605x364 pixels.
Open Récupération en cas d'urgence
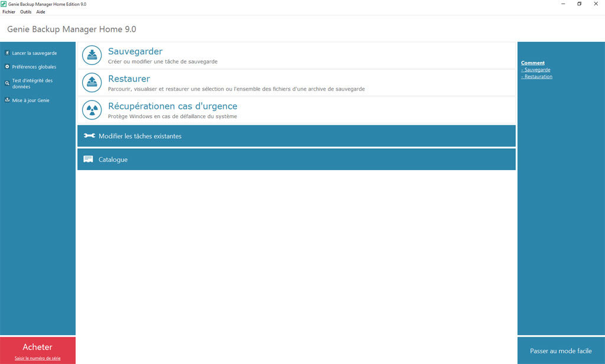point(173,106)
